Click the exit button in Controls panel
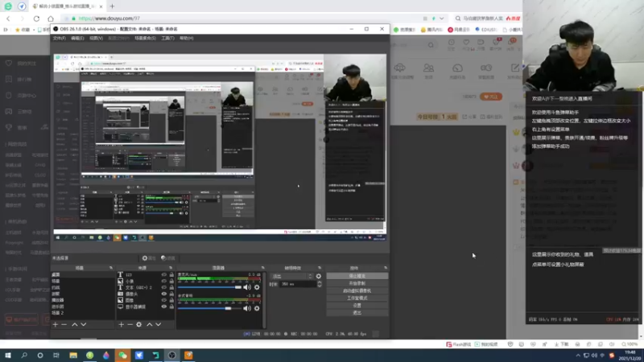This screenshot has height=362, width=644. click(x=357, y=313)
